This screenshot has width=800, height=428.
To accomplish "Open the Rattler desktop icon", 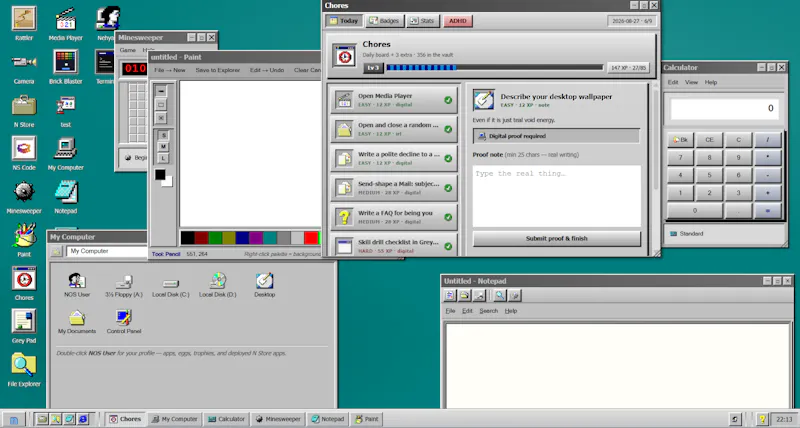I will (x=24, y=23).
